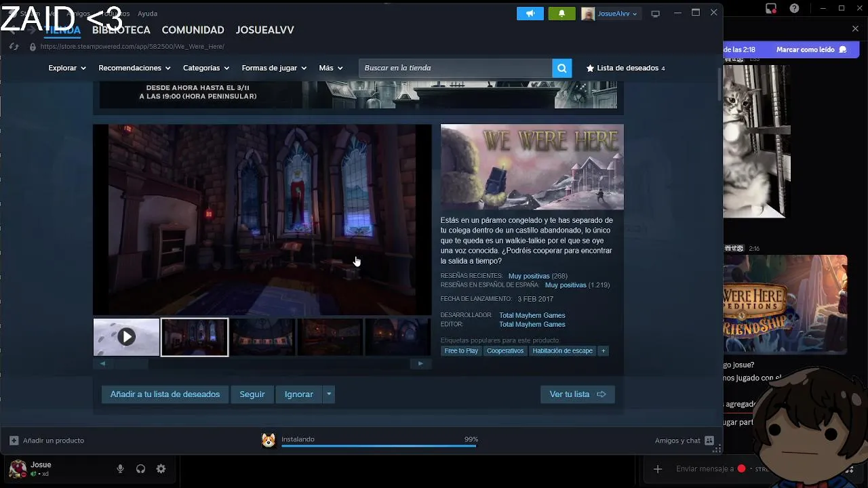Reload the store page with the refresh icon
The height and width of the screenshot is (488, 868).
click(x=14, y=47)
